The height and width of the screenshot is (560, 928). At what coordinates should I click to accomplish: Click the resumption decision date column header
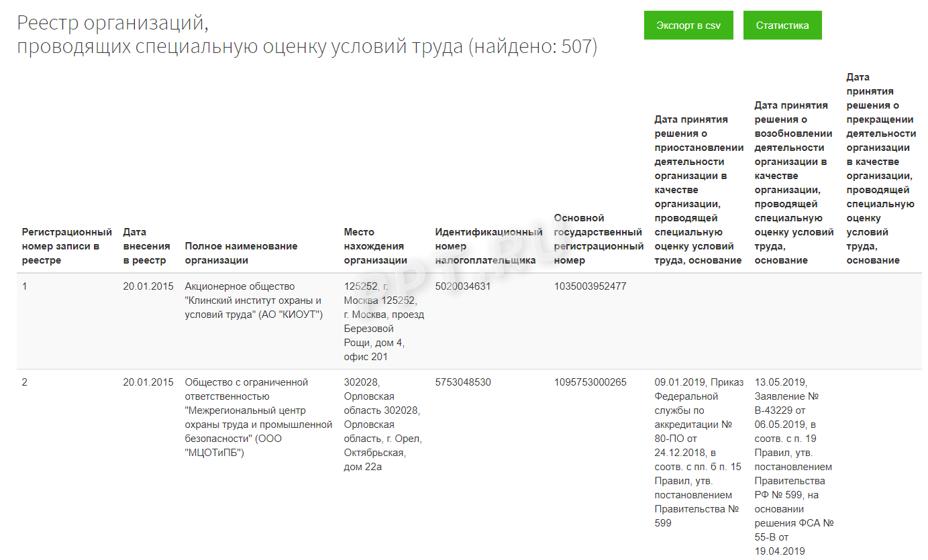pyautogui.click(x=794, y=182)
